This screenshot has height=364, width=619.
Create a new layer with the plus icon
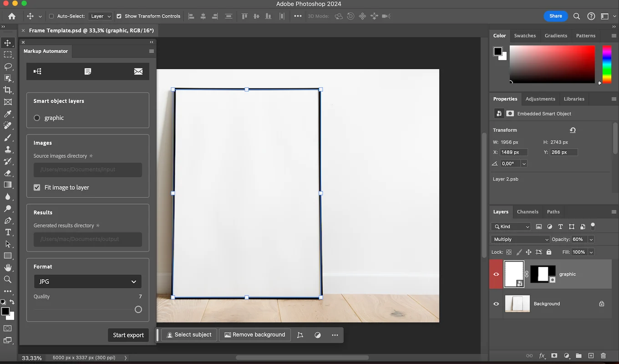pyautogui.click(x=591, y=356)
